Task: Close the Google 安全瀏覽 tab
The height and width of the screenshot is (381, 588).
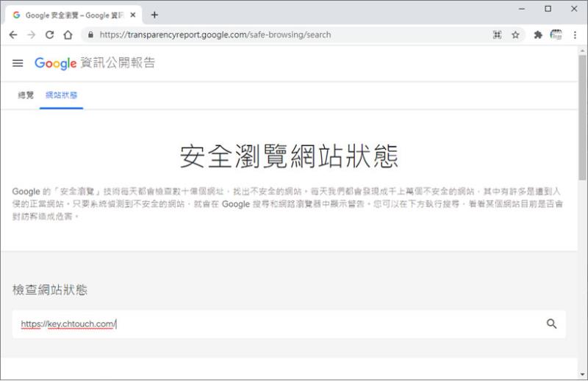Action: [133, 15]
